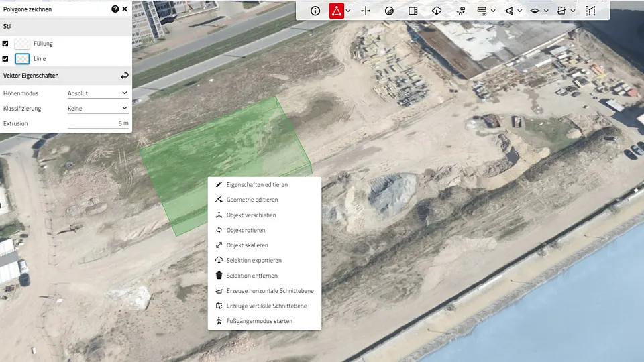Open the Füllung color swatch

pos(22,44)
